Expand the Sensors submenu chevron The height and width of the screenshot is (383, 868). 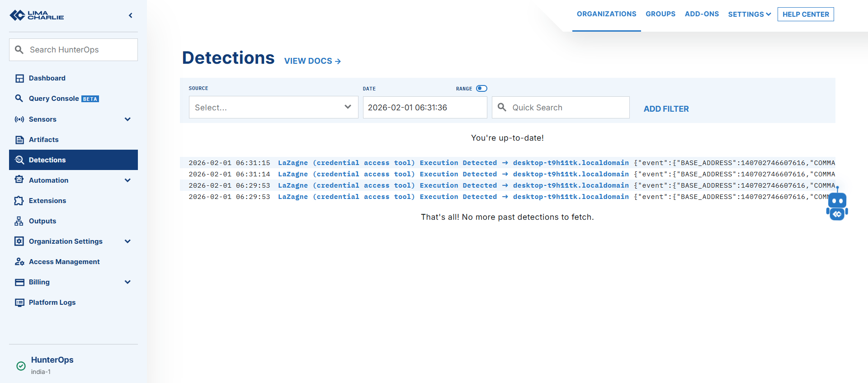[127, 119]
